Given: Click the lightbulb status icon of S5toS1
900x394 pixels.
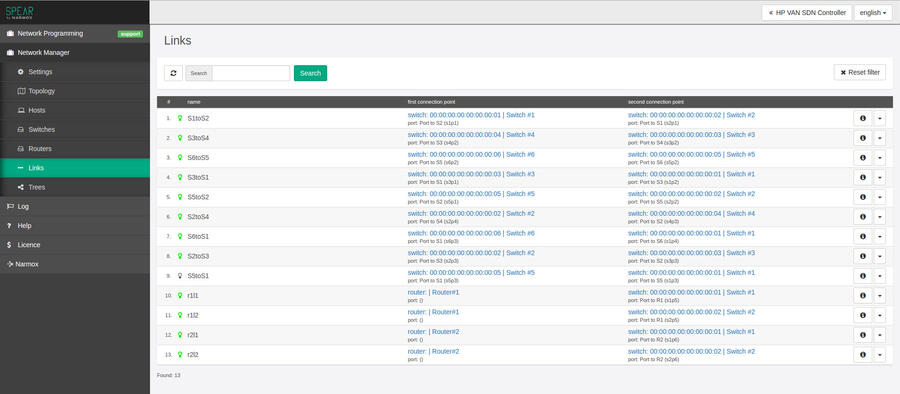Looking at the screenshot, I should click(180, 276).
